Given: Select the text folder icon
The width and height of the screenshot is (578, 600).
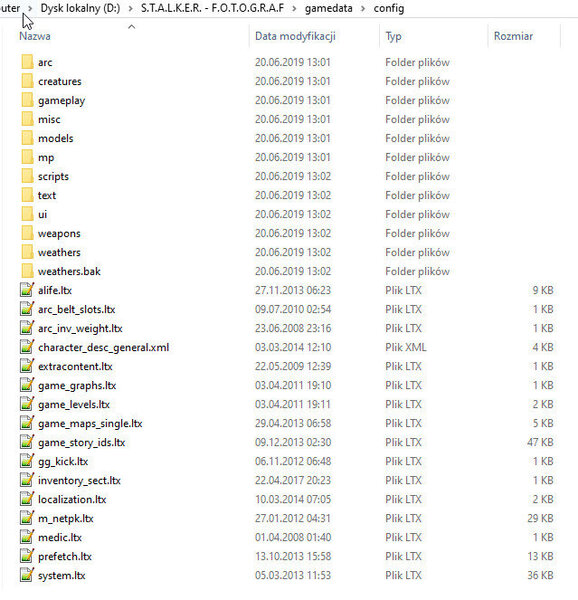Looking at the screenshot, I should 27,195.
